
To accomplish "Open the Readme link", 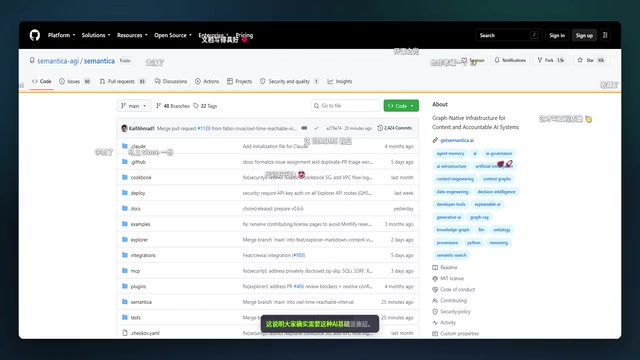I will point(449,267).
